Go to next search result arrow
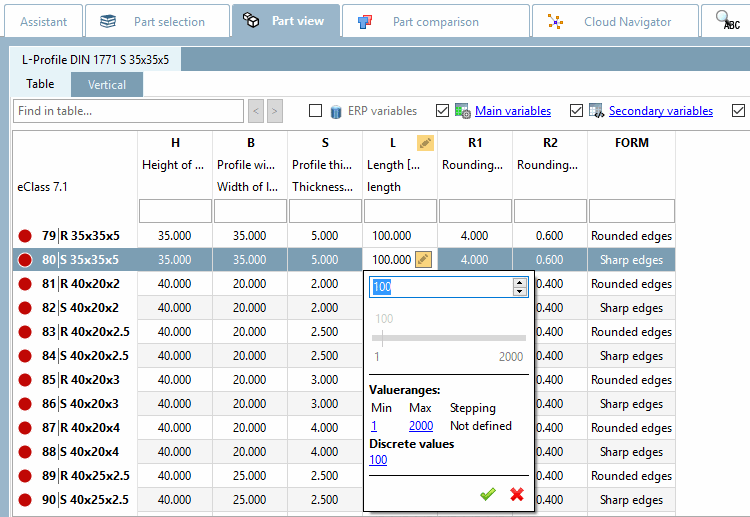Image resolution: width=750 pixels, height=517 pixels. (x=275, y=111)
